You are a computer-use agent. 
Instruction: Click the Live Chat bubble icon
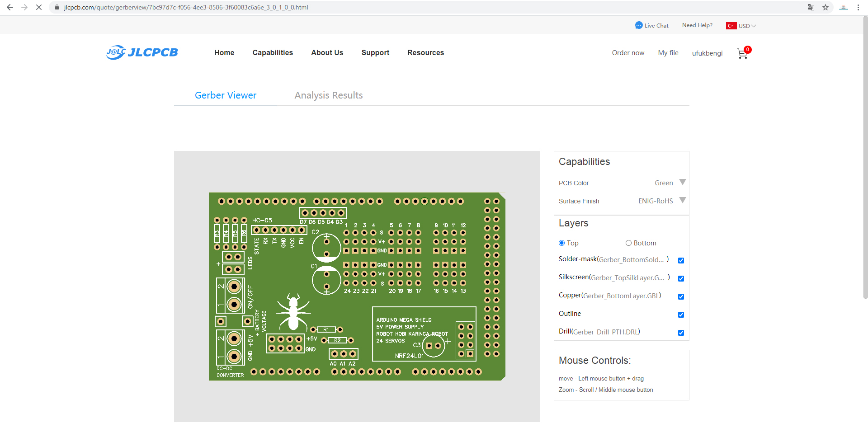638,25
